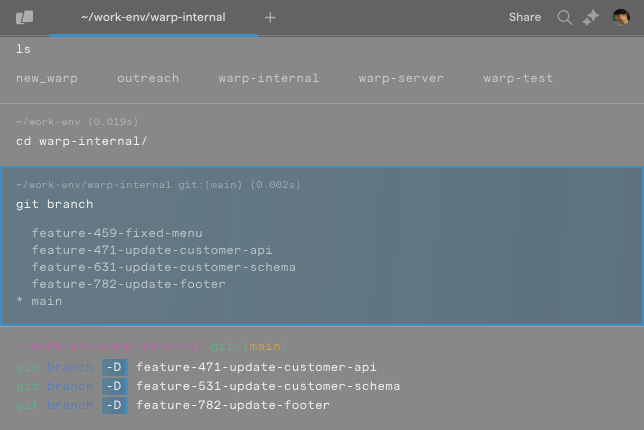
Task: Select the cd warp-internal/ command
Action: coord(81,141)
